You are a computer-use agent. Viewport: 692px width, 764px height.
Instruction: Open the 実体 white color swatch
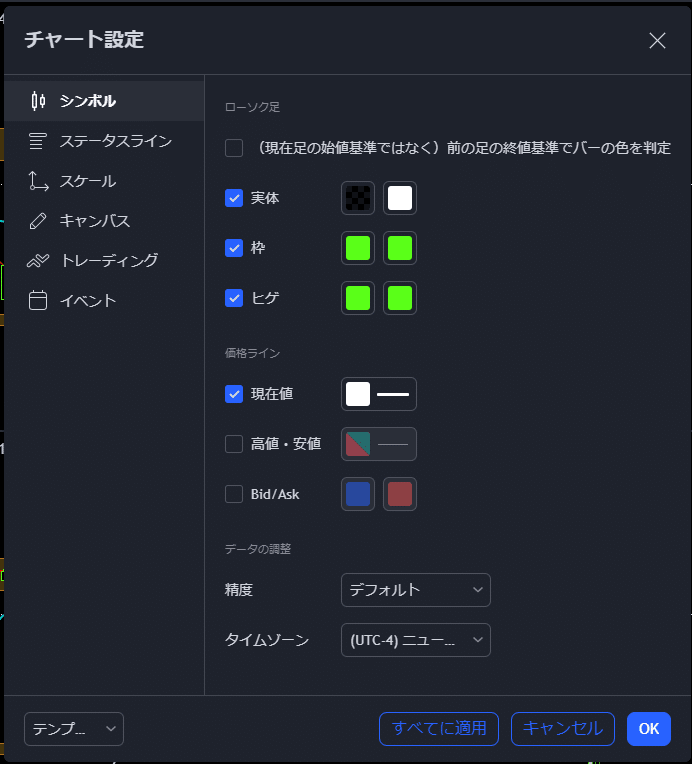point(400,198)
